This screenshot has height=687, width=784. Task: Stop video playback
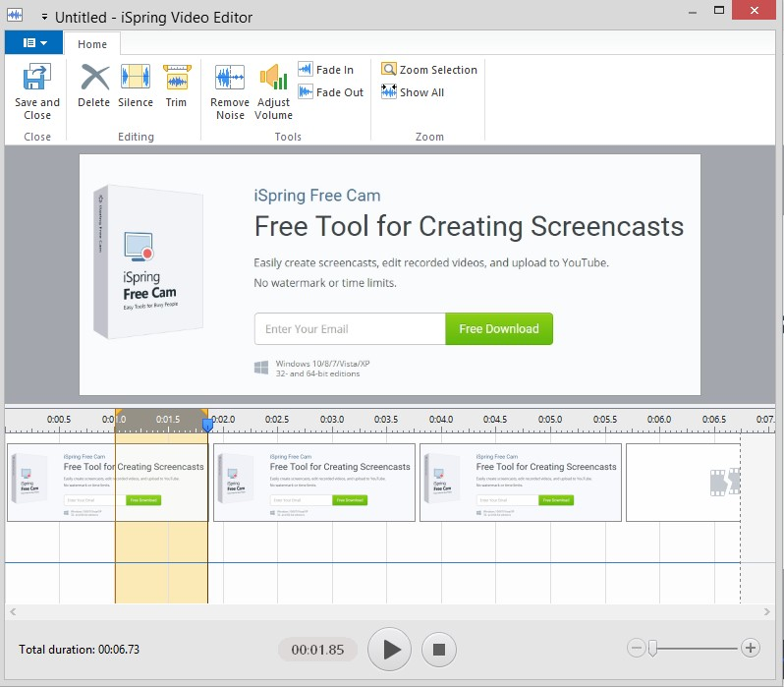[438, 650]
